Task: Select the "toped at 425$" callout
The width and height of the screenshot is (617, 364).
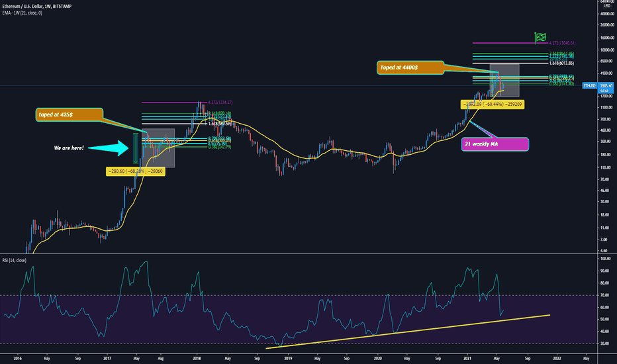Action: point(70,114)
